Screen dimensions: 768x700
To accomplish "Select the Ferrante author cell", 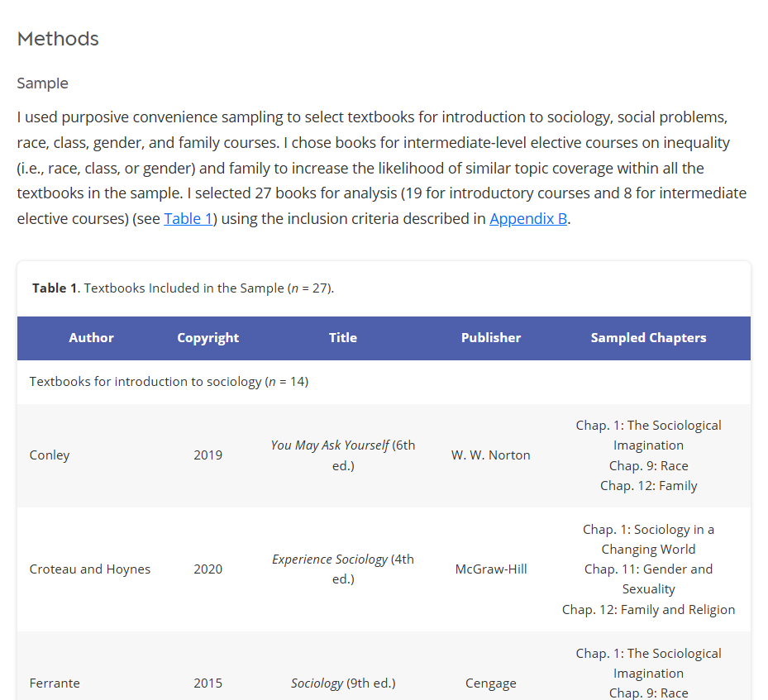I will click(x=55, y=683).
